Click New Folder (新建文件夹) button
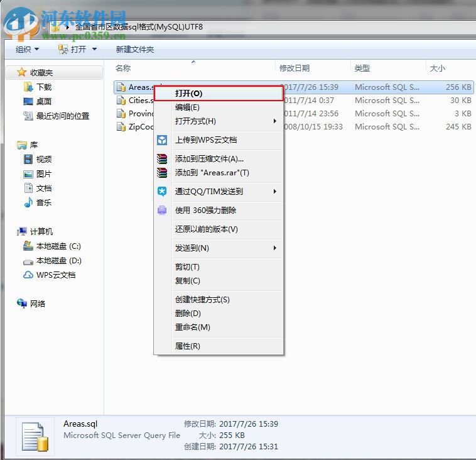Viewport: 476px width, 460px height. pyautogui.click(x=135, y=50)
